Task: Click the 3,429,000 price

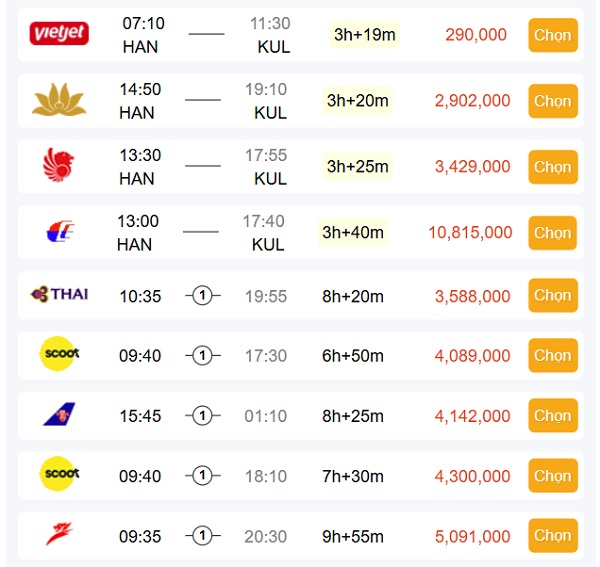Action: coord(472,167)
